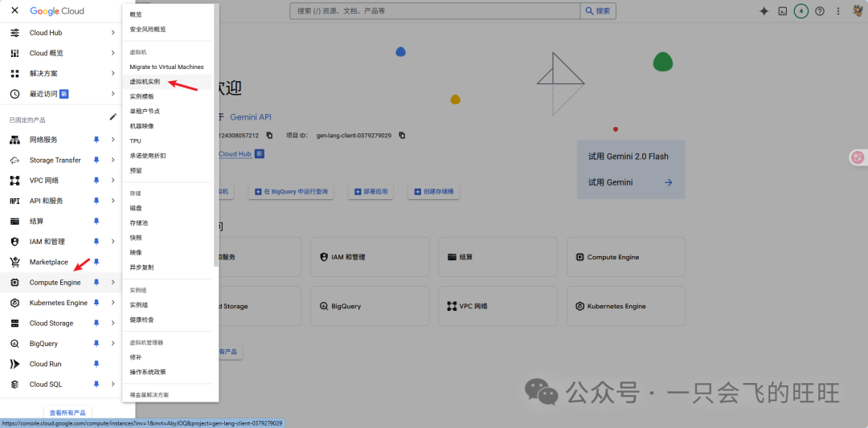868x428 pixels.
Task: Click the Google Cloud logo
Action: (57, 10)
